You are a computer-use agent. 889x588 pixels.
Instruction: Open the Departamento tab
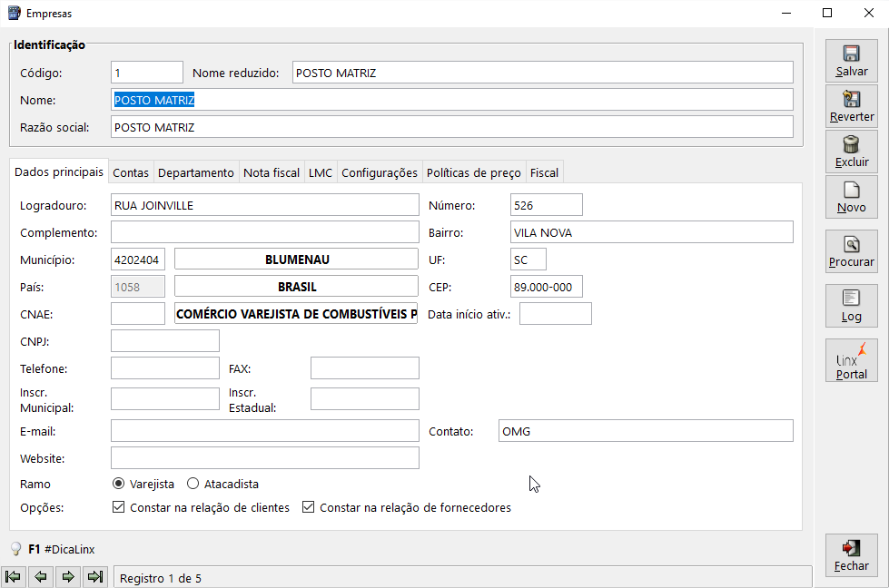195,172
